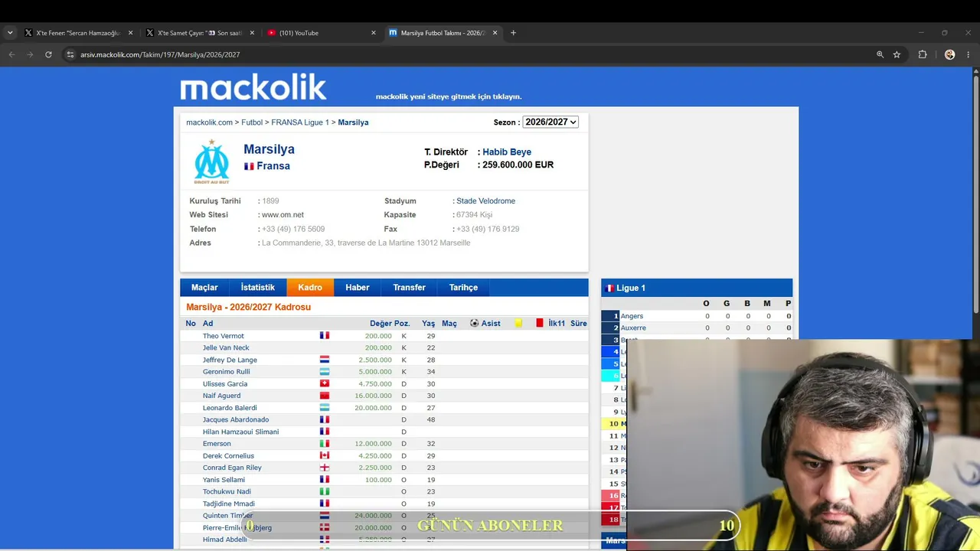The image size is (980, 551).
Task: Click the flag in Ulisses Garcia's row
Action: coord(325,384)
